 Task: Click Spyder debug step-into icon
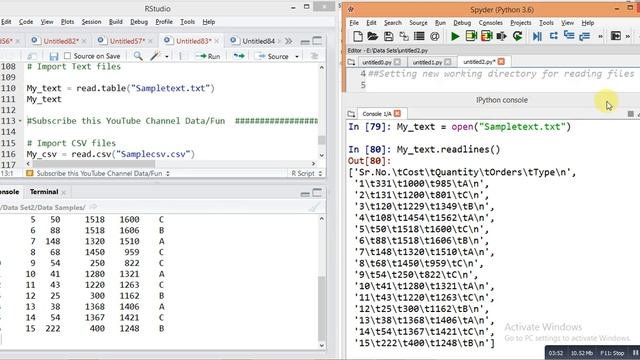(x=569, y=36)
